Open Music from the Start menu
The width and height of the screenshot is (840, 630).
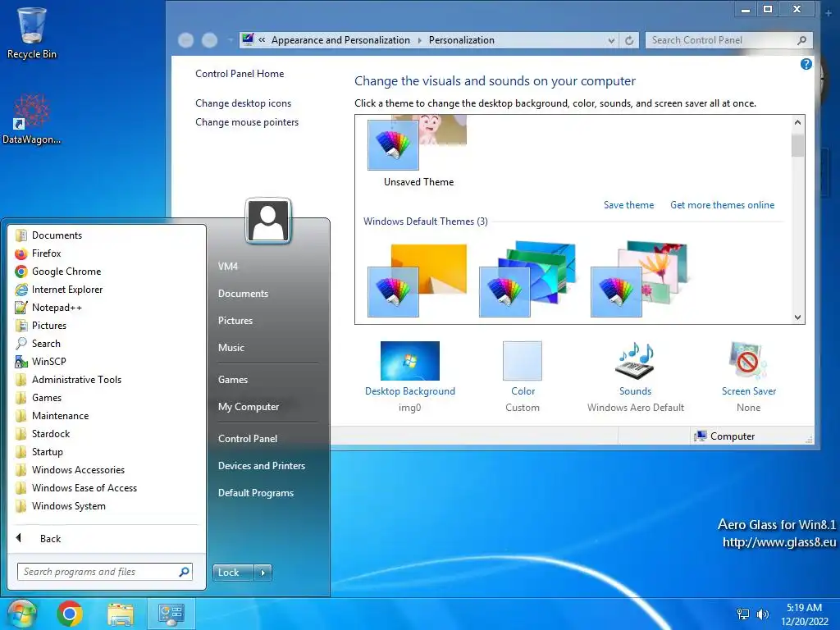point(231,348)
